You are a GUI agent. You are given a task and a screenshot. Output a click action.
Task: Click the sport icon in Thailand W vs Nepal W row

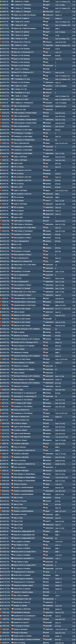click(x=1, y=18)
